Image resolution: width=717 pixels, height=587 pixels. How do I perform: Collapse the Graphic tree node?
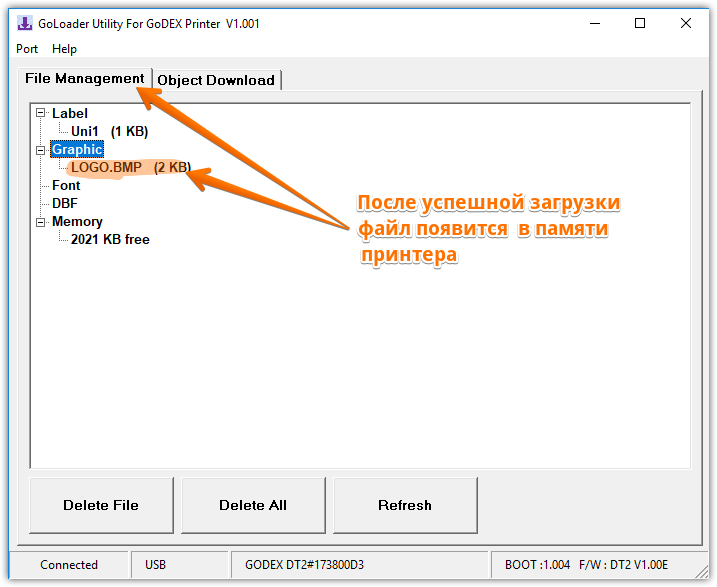click(x=41, y=149)
